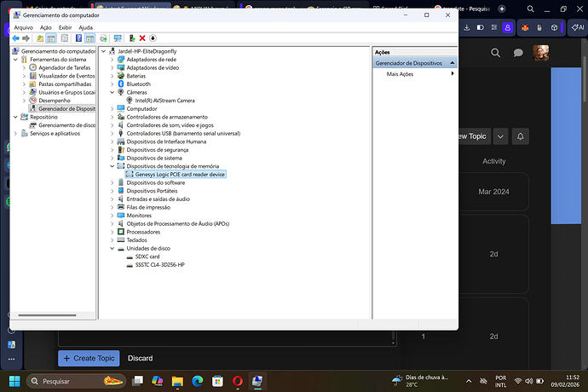This screenshot has width=588, height=392.
Task: Click the Discard link
Action: pos(141,359)
